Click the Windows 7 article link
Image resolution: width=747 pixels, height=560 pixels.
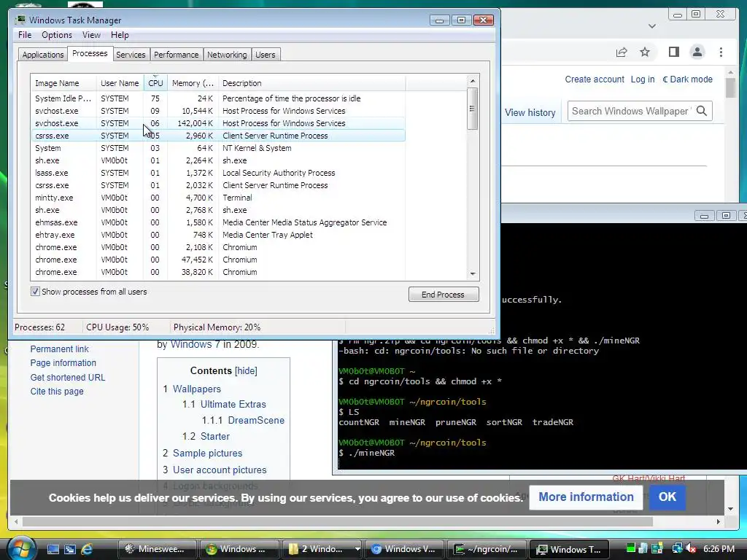(x=196, y=344)
